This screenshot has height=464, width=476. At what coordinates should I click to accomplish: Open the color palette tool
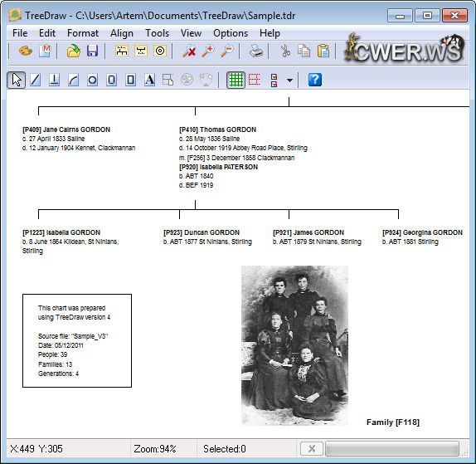point(26,51)
